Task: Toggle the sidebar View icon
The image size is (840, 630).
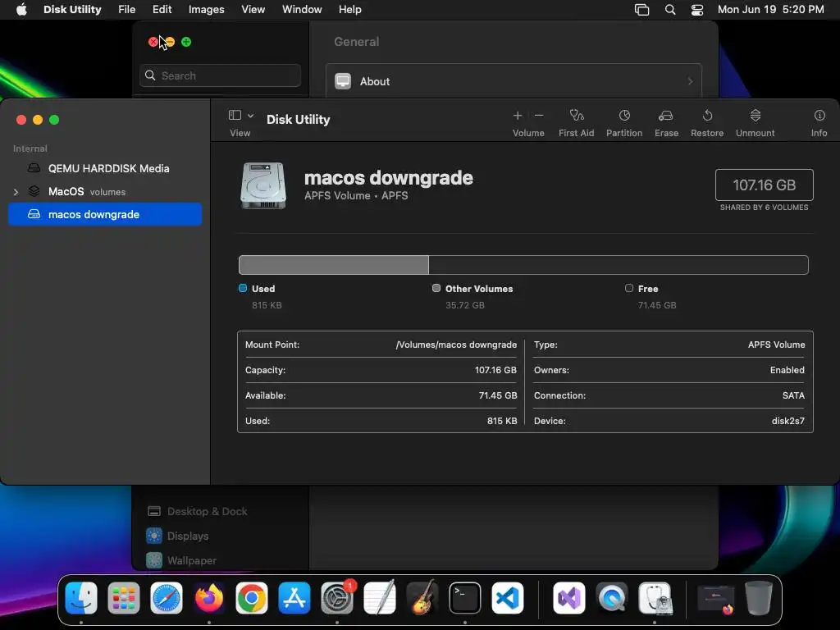Action: (235, 115)
